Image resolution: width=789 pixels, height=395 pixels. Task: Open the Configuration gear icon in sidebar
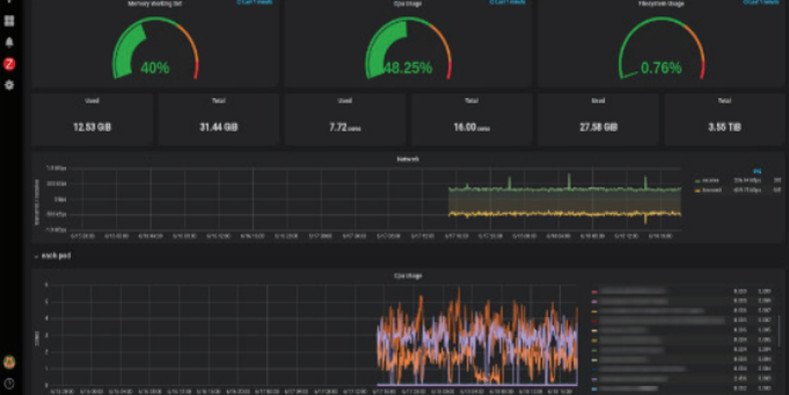(9, 85)
